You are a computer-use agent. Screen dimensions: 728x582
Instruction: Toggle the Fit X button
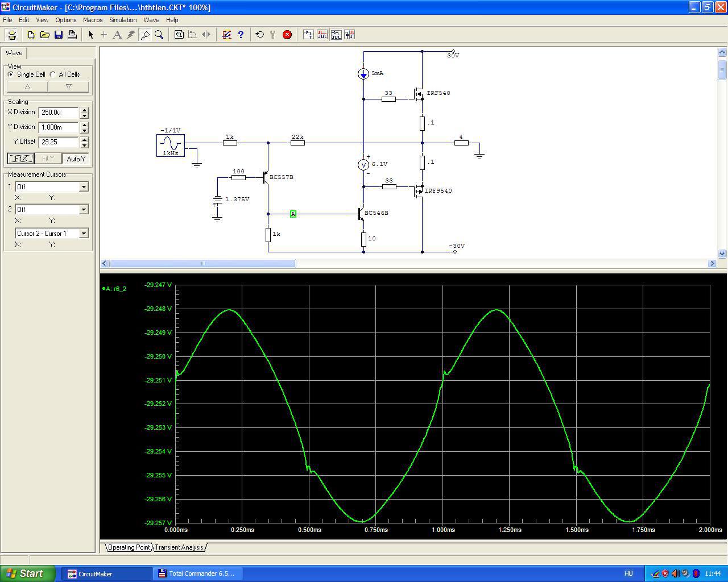21,159
